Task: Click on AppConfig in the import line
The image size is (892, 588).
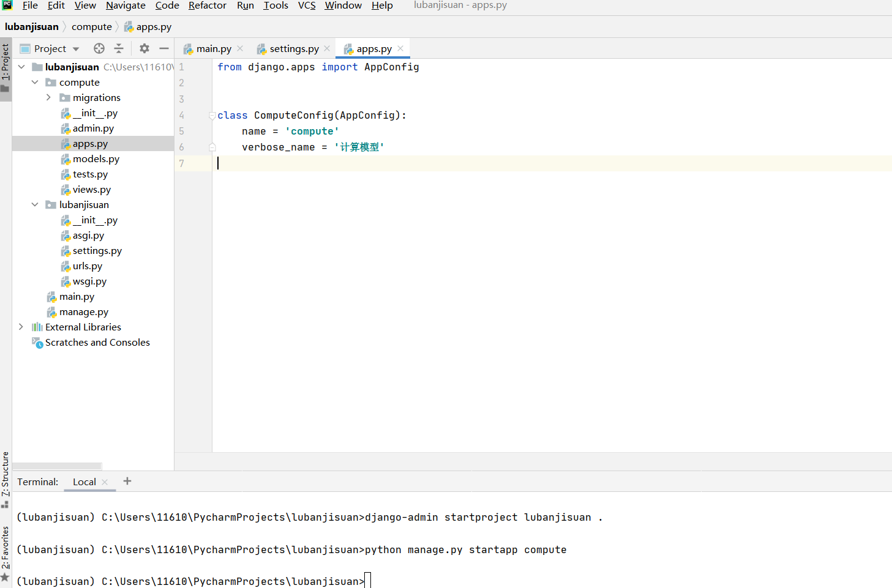Action: click(x=392, y=67)
